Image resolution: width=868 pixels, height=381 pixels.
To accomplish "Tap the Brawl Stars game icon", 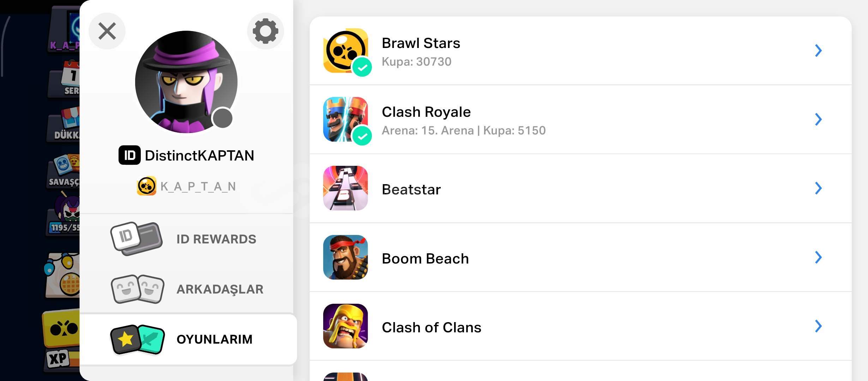I will click(x=345, y=50).
